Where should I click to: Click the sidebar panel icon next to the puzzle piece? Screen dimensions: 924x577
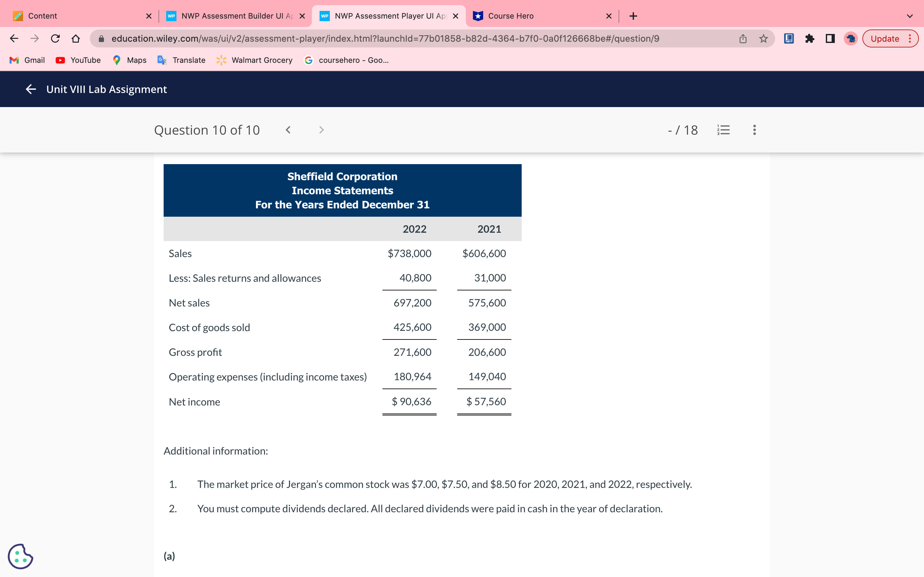pos(830,38)
